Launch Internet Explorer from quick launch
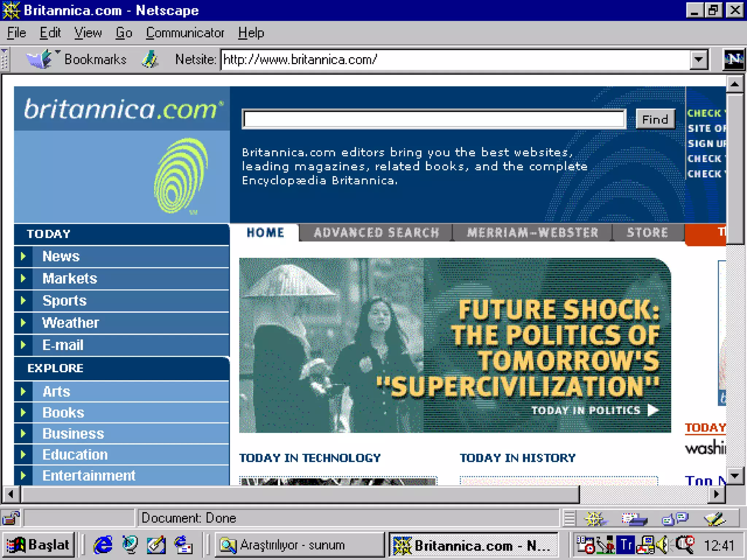The image size is (747, 560). tap(103, 545)
